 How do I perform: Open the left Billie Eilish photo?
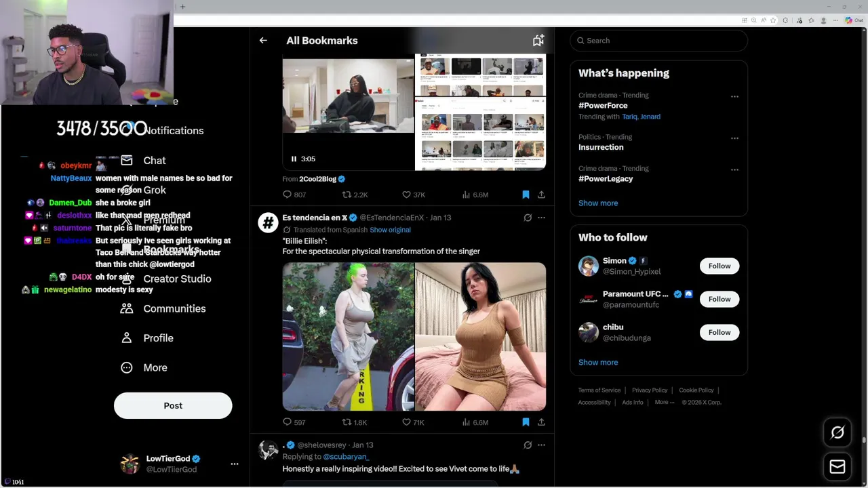(x=348, y=337)
